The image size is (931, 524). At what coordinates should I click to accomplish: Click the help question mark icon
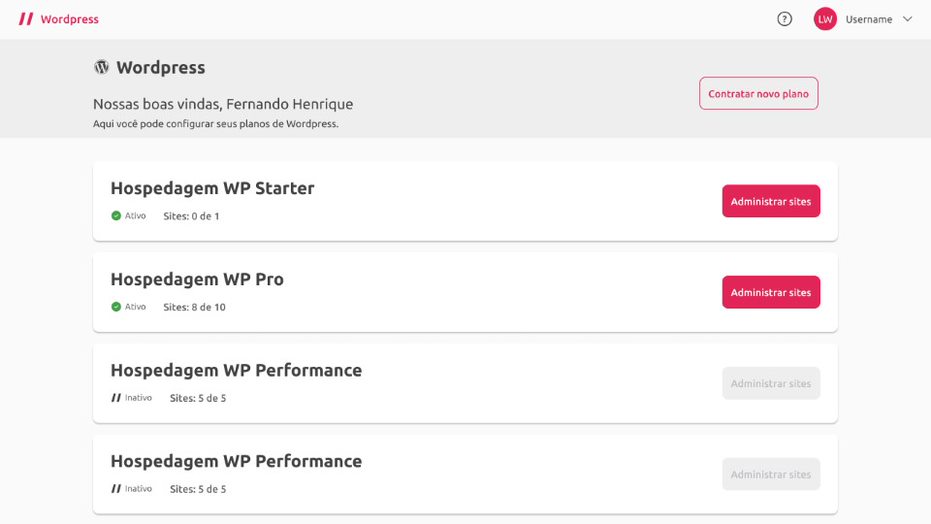click(784, 19)
